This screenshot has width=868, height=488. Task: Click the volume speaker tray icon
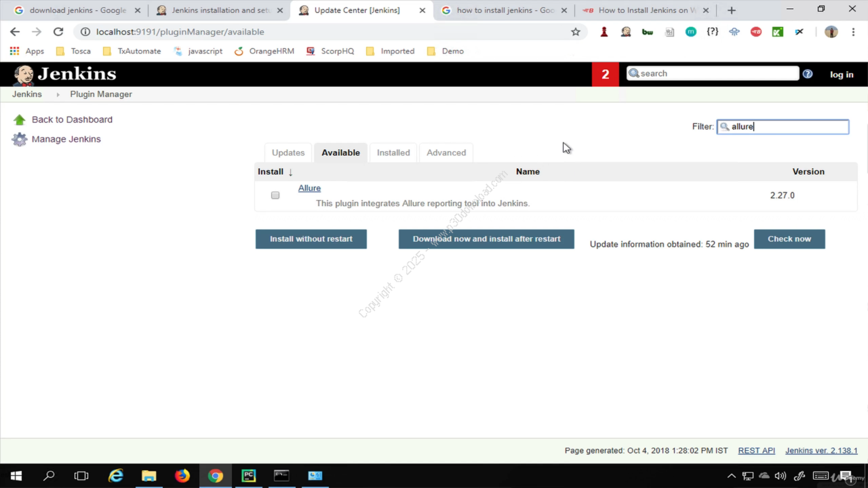click(781, 476)
